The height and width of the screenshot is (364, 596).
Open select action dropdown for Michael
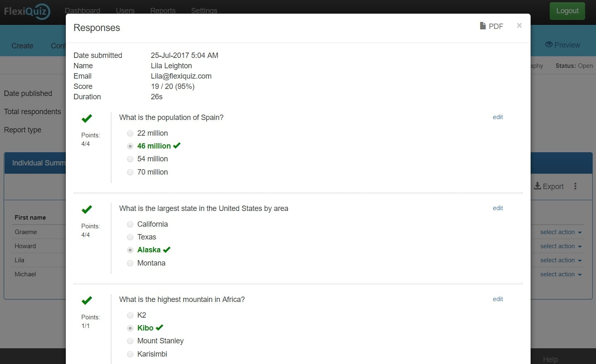click(x=561, y=274)
